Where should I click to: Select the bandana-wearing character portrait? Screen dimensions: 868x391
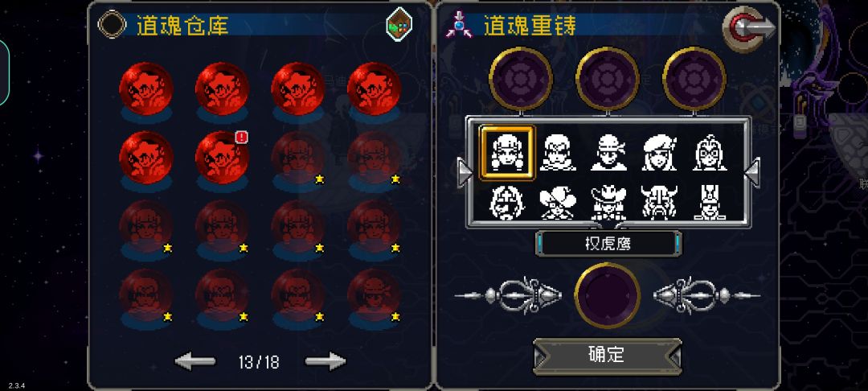point(608,153)
